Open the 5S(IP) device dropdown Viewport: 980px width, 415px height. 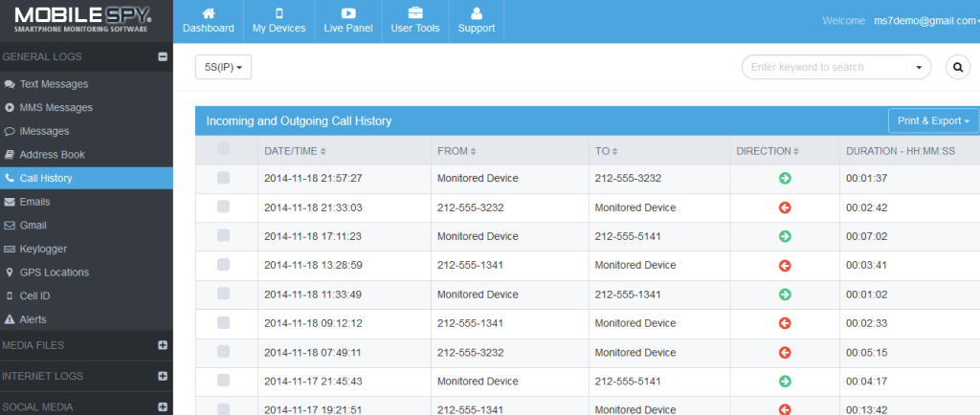coord(223,67)
